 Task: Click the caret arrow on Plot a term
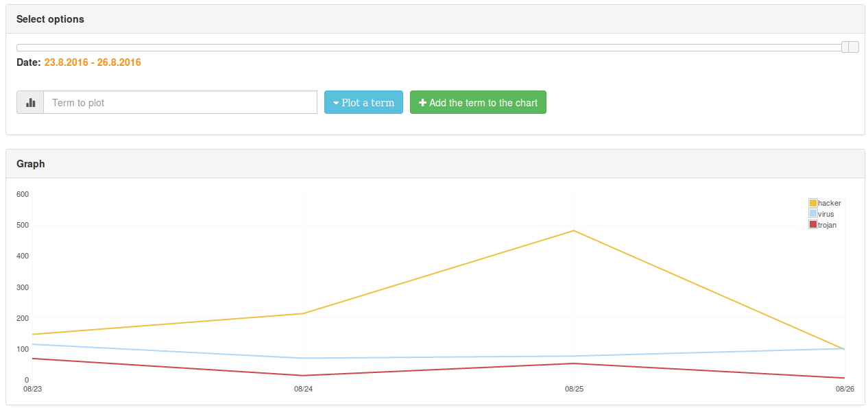tap(336, 103)
